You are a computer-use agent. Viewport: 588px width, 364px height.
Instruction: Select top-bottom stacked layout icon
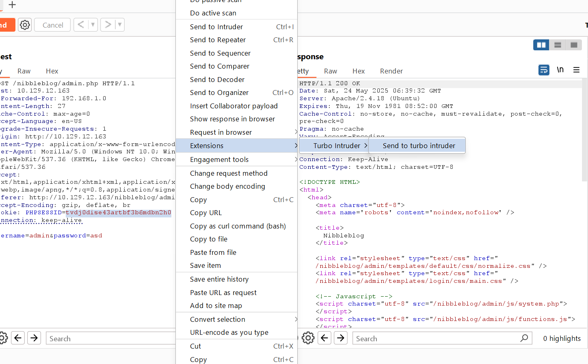point(558,45)
